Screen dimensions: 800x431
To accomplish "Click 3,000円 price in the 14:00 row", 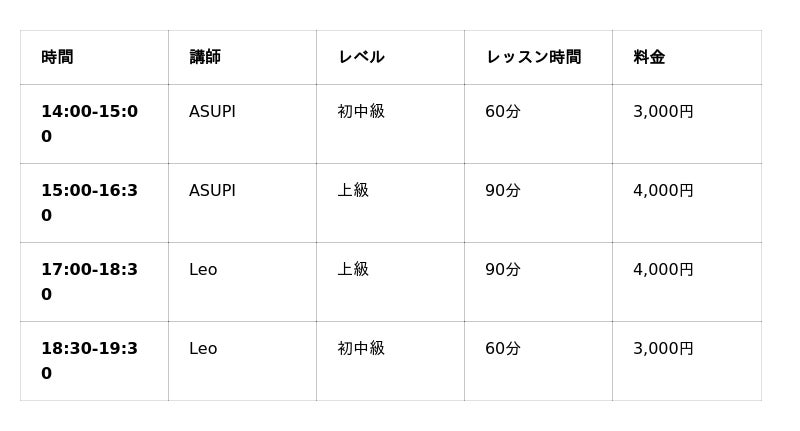I will (x=663, y=112).
